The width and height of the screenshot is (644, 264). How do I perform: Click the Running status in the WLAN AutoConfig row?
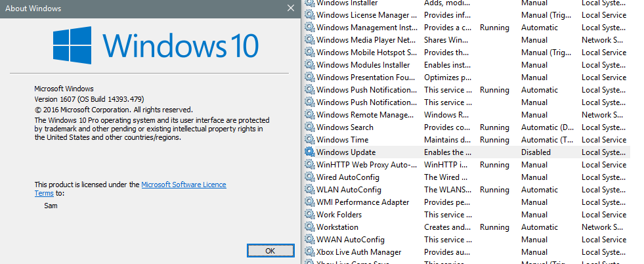[x=494, y=190]
